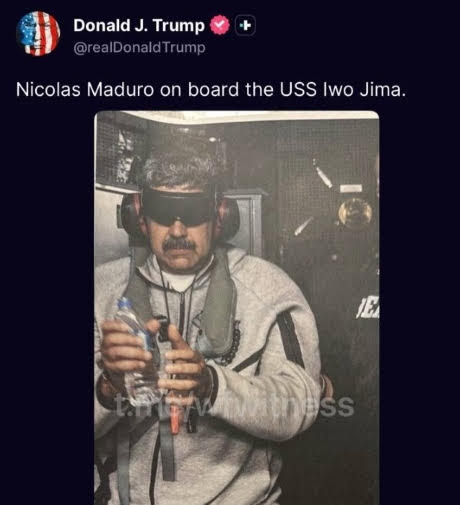Click the dark blackout goggles in photo
460x505 pixels.
coord(177,207)
